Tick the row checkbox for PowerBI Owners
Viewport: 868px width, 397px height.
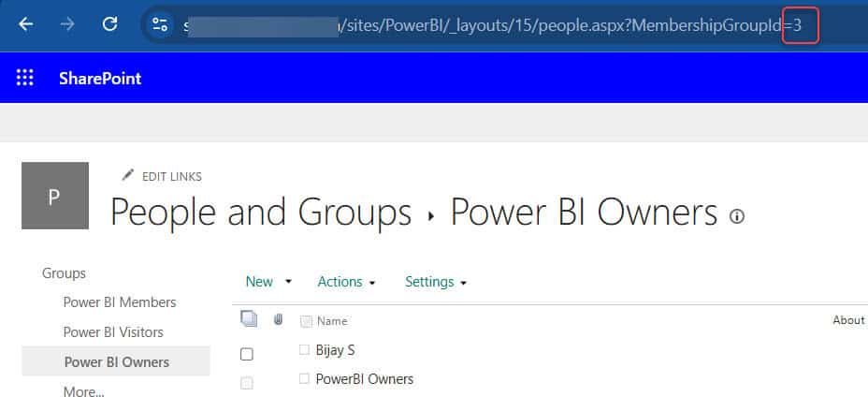(246, 383)
